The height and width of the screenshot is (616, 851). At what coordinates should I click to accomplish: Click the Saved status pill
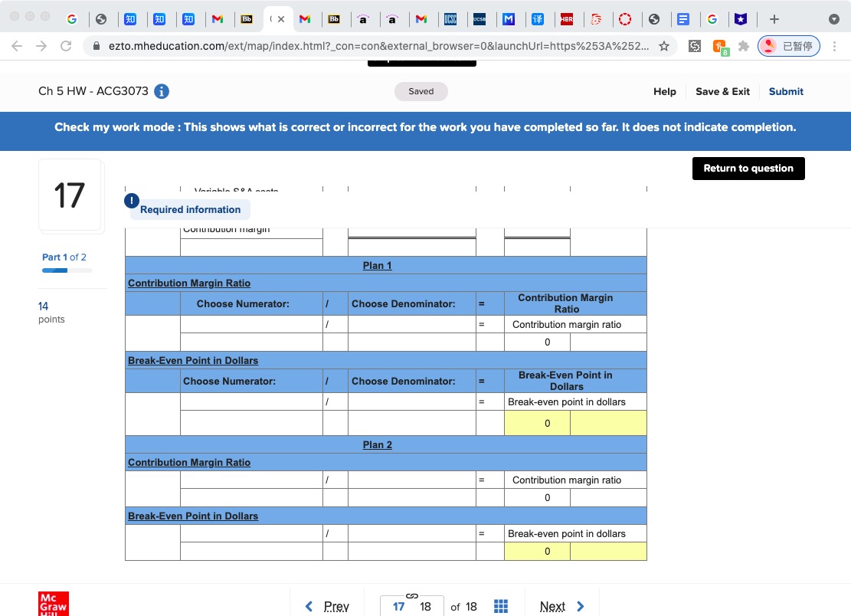[421, 91]
